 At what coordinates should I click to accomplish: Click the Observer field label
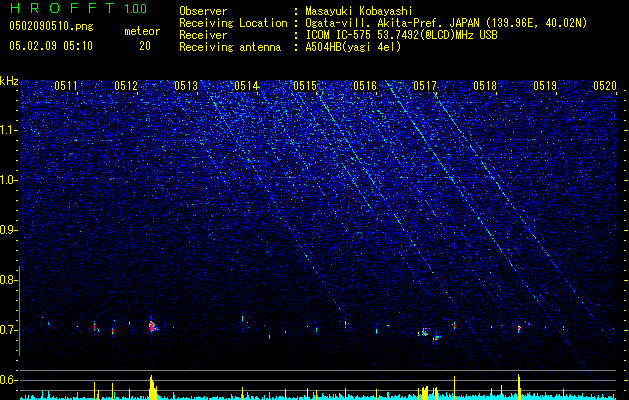203,11
